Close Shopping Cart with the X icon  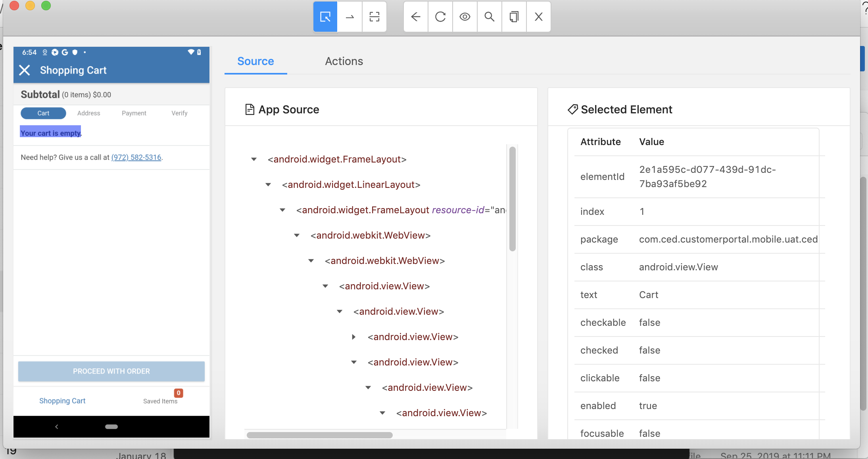click(x=25, y=70)
